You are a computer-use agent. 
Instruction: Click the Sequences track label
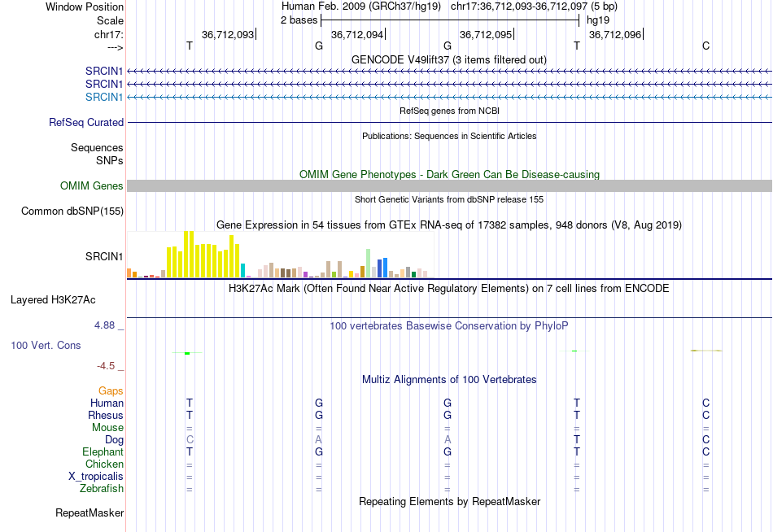[x=97, y=147]
